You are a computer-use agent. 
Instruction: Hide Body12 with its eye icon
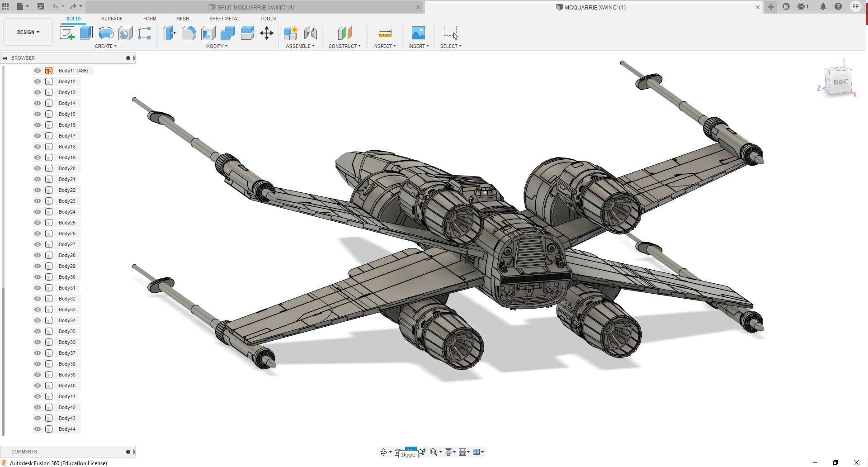click(x=38, y=81)
